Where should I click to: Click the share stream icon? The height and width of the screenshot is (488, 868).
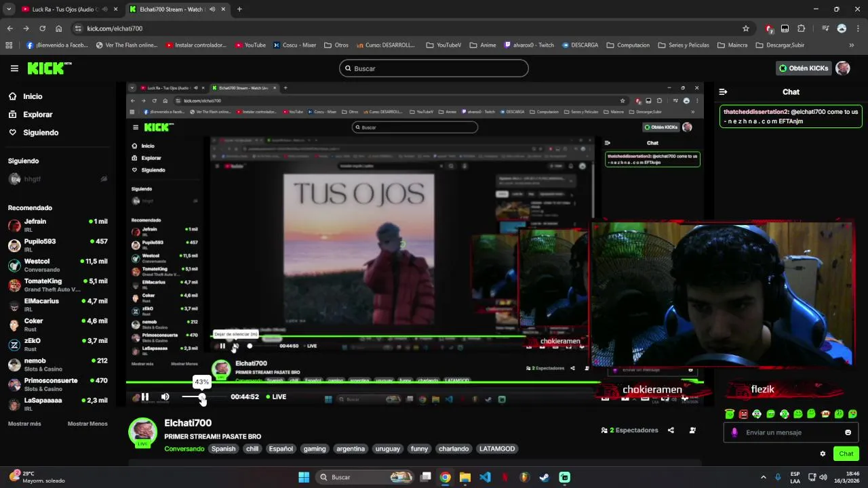[x=671, y=430]
